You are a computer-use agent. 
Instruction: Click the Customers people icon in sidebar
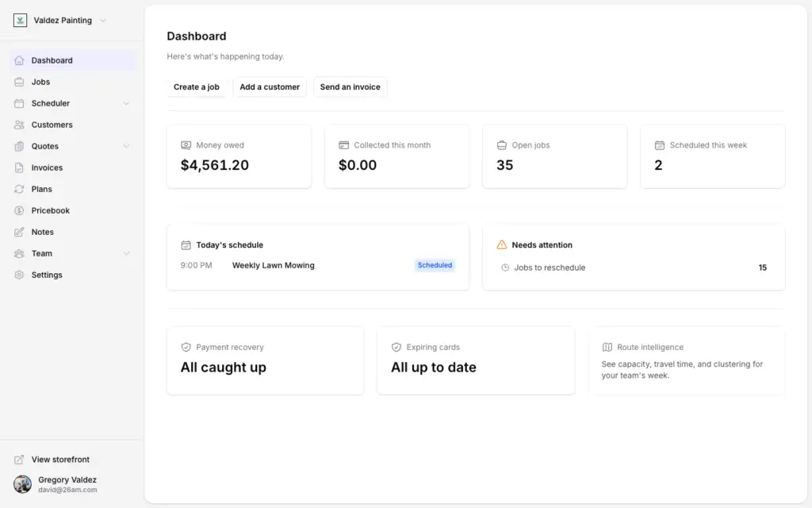point(19,125)
